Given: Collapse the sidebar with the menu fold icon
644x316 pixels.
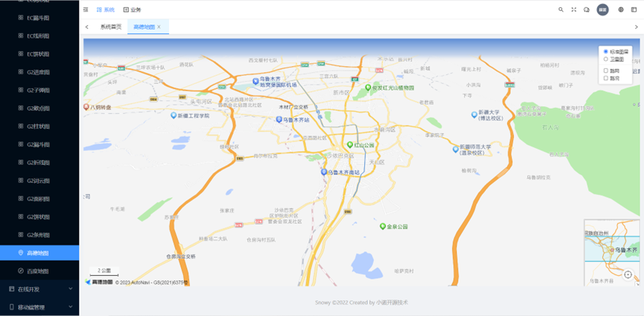Looking at the screenshot, I should click(x=86, y=10).
